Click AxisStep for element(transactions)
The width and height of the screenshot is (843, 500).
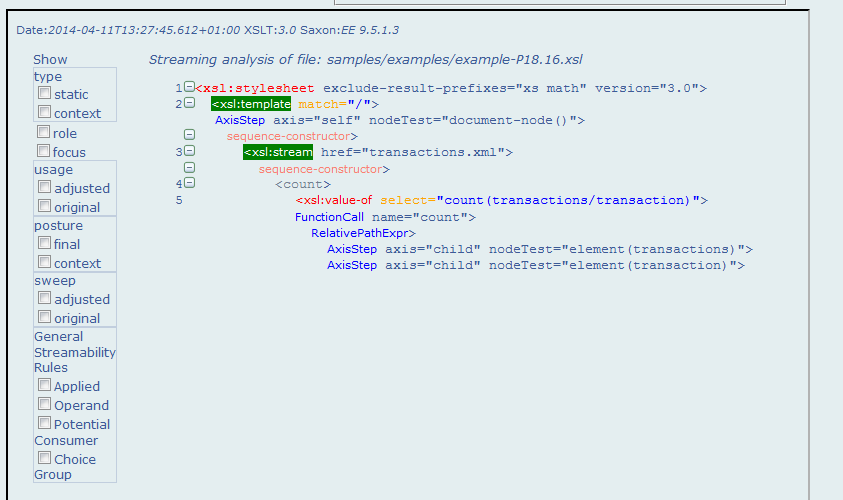pos(540,249)
